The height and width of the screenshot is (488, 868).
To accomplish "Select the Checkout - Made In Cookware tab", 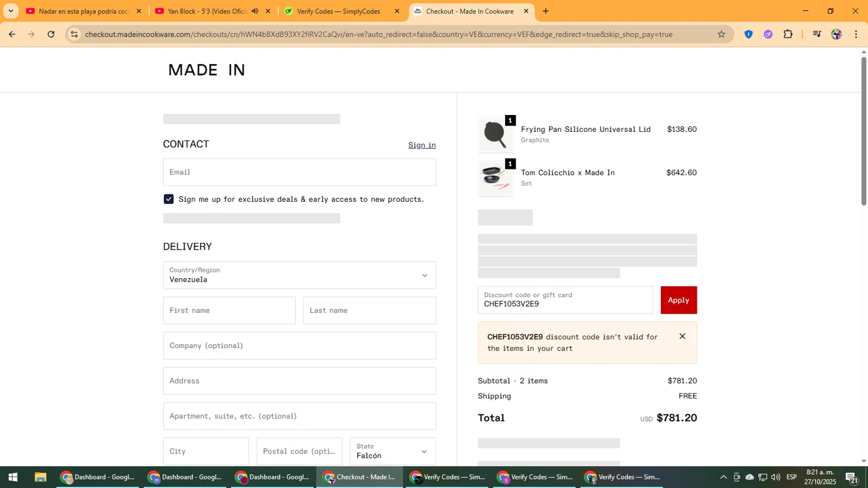I will pyautogui.click(x=470, y=11).
